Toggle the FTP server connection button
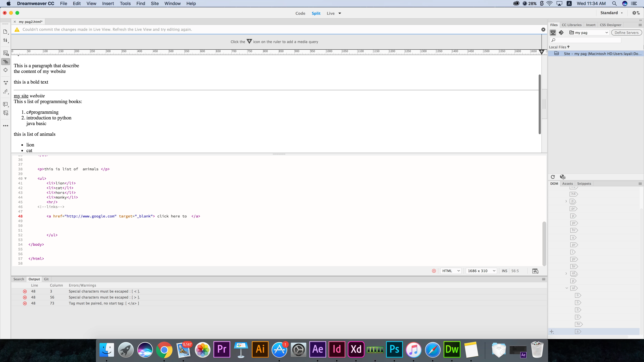This screenshot has height=362, width=644. coord(553,33)
